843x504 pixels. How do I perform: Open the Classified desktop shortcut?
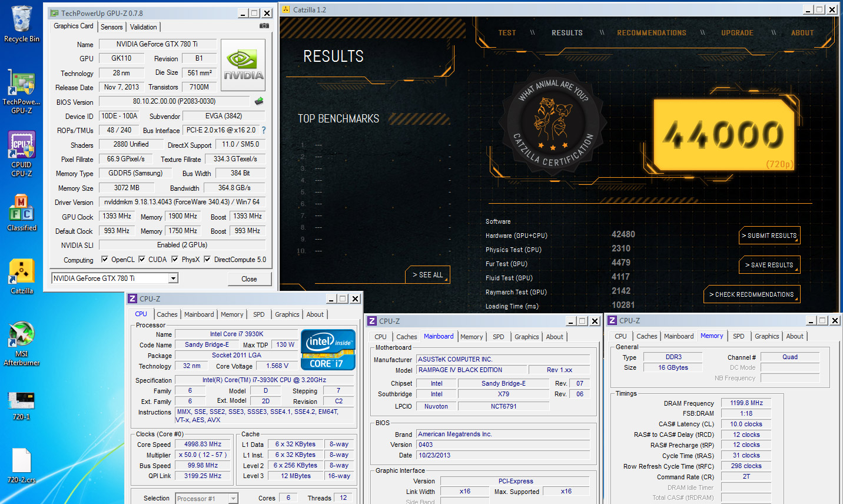tap(21, 209)
